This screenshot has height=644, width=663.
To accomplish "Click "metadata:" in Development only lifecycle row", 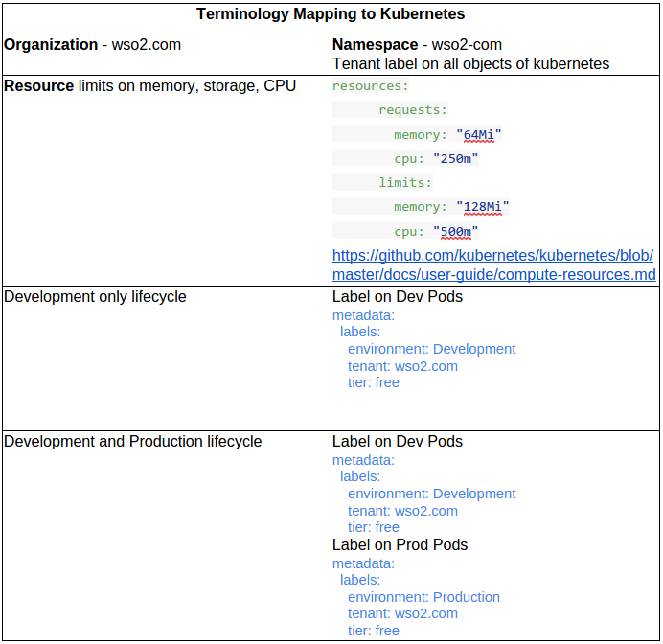I will (x=363, y=315).
